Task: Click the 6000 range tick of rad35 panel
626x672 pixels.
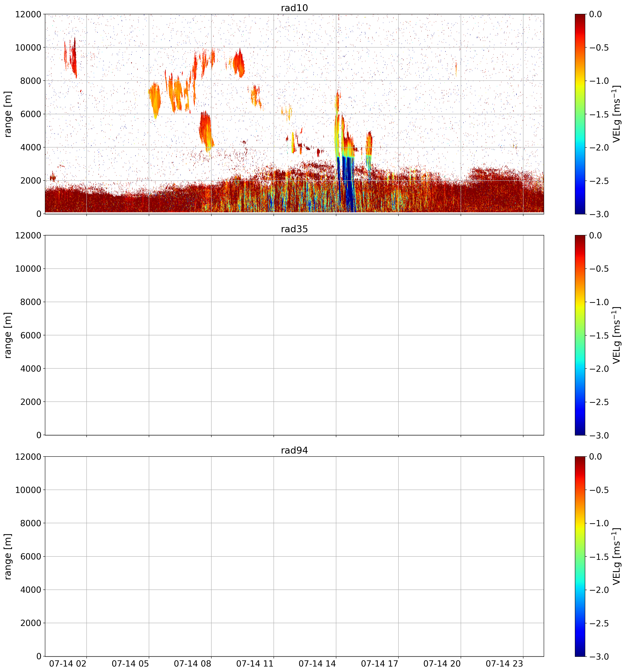Action: pyautogui.click(x=30, y=335)
